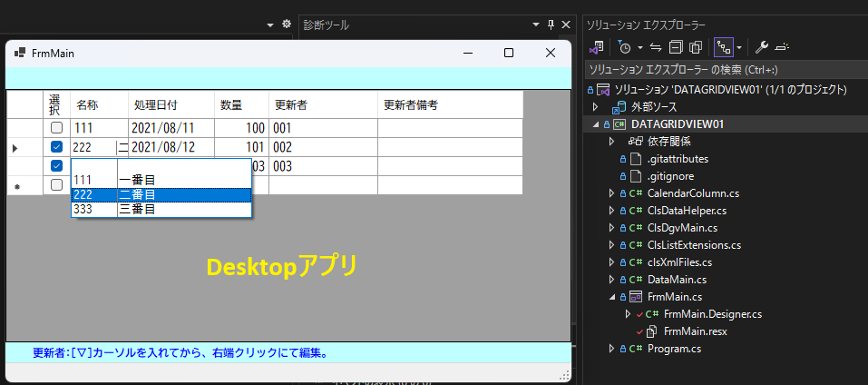Sort by the 処理日付 column header
Screen dimensions: 868x385
(x=171, y=104)
